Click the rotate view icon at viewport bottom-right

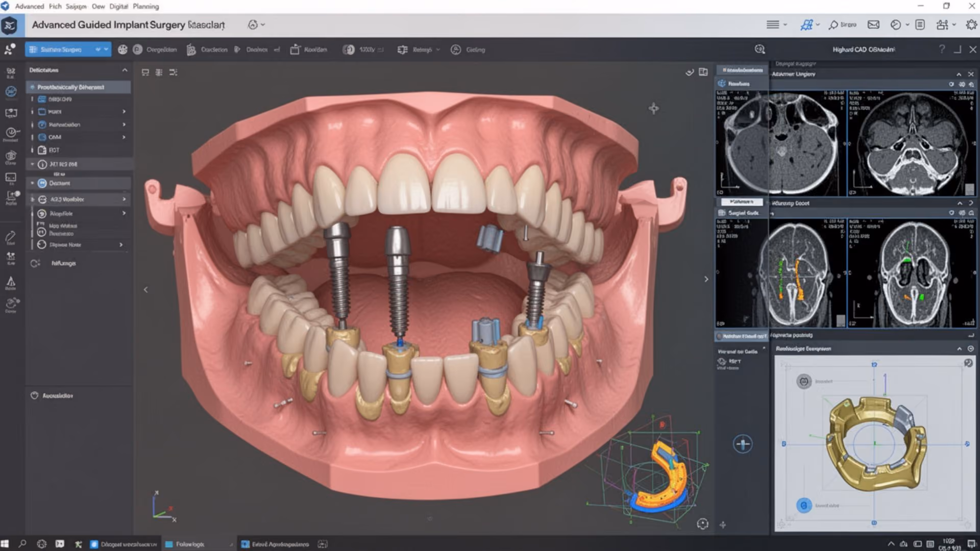click(x=703, y=524)
